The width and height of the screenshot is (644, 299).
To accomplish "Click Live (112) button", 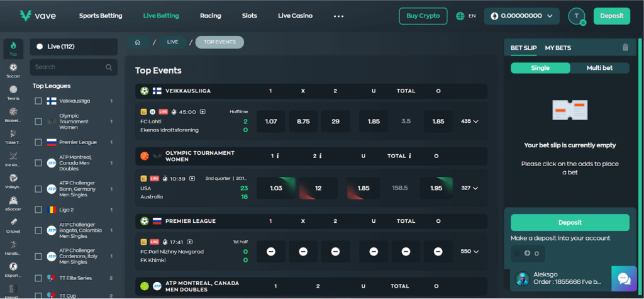I will point(74,47).
